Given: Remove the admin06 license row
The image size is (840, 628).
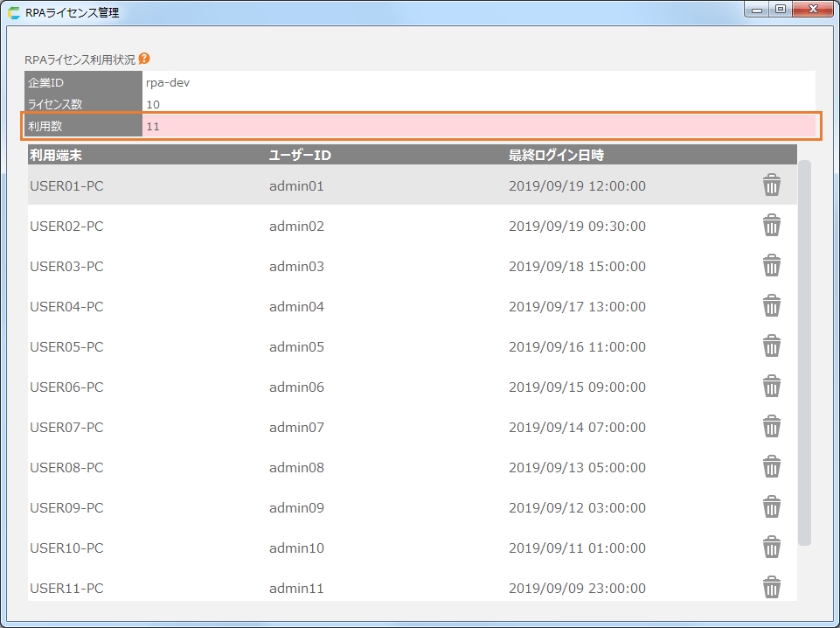Looking at the screenshot, I should (771, 387).
